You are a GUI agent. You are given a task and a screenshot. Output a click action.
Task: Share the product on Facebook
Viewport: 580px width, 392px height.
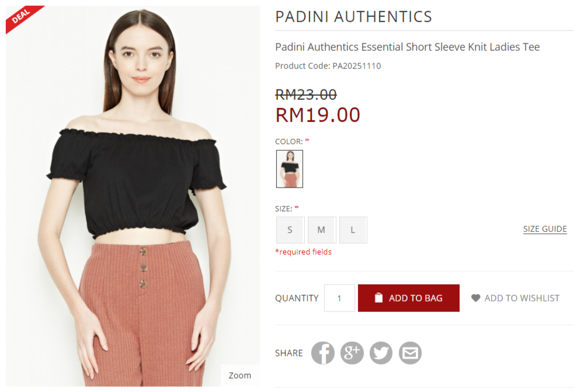point(322,353)
